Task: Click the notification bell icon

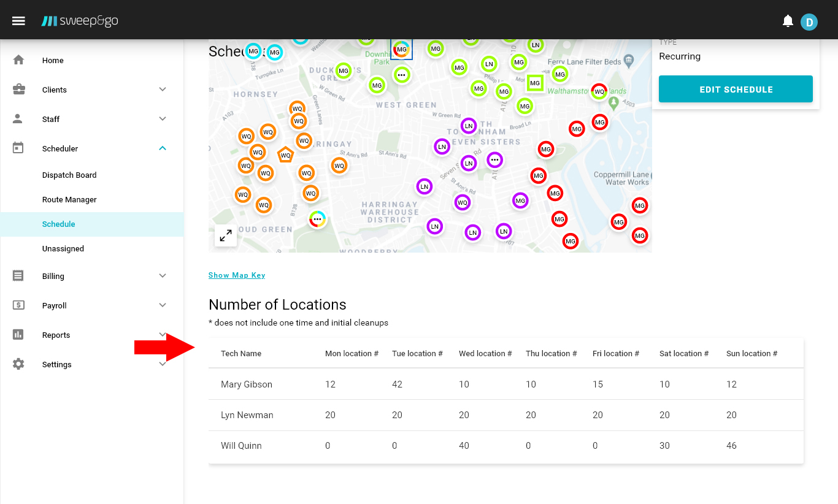Action: (788, 21)
